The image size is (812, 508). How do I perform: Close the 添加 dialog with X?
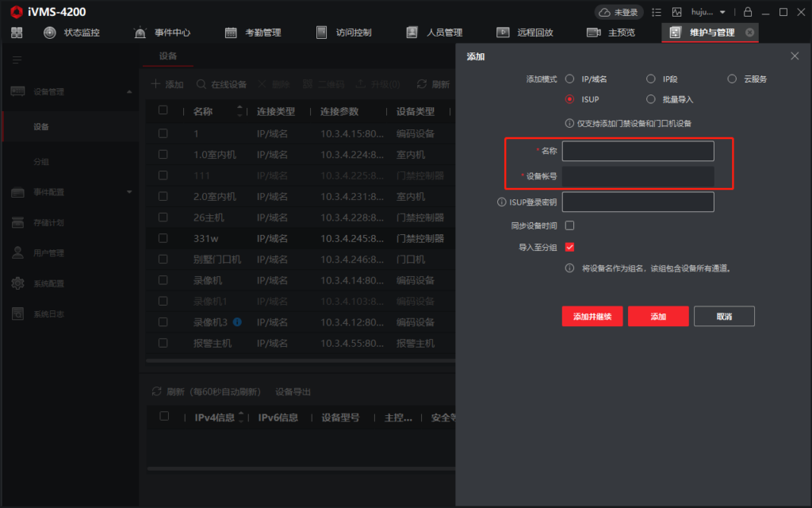(x=795, y=56)
